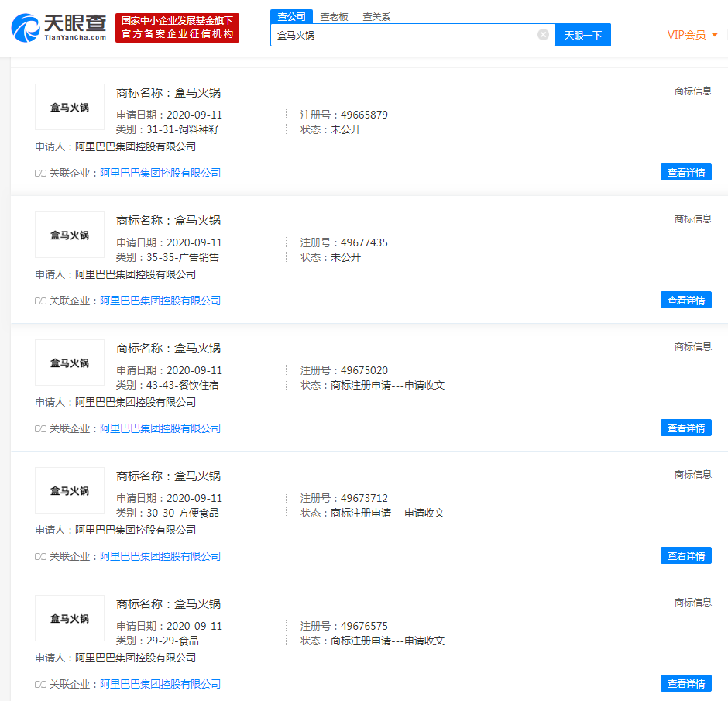728x701 pixels.
Task: Open 查看详情 for registration 49665879
Action: 685,172
